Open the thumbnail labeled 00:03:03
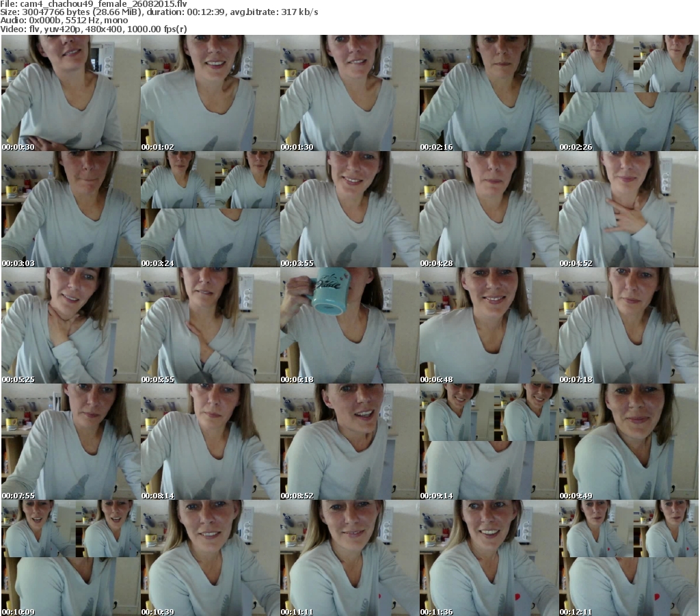This screenshot has height=616, width=700. [x=70, y=209]
